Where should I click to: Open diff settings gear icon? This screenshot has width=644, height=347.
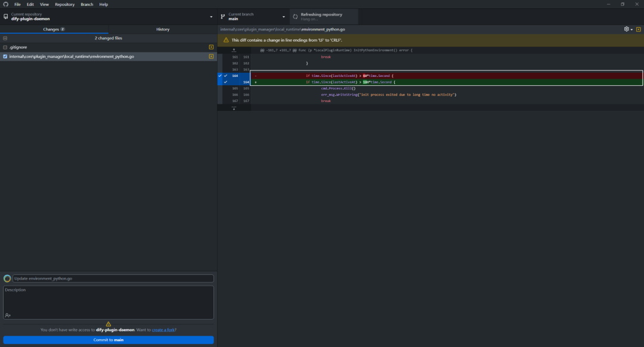[628, 29]
